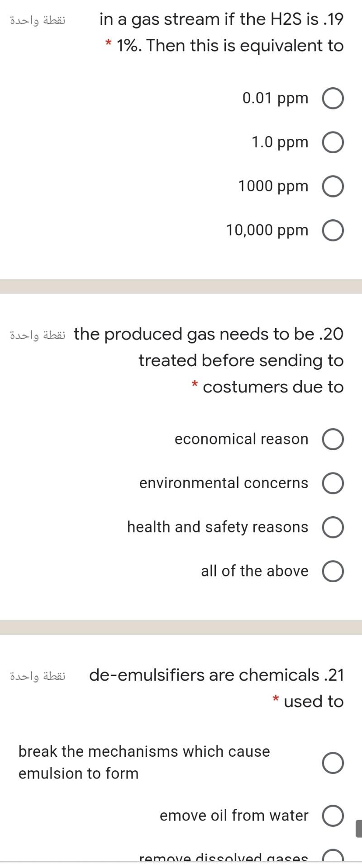The image size is (362, 868).
Task: Click the gray divider between questions 19 and 20
Action: pos(181,286)
